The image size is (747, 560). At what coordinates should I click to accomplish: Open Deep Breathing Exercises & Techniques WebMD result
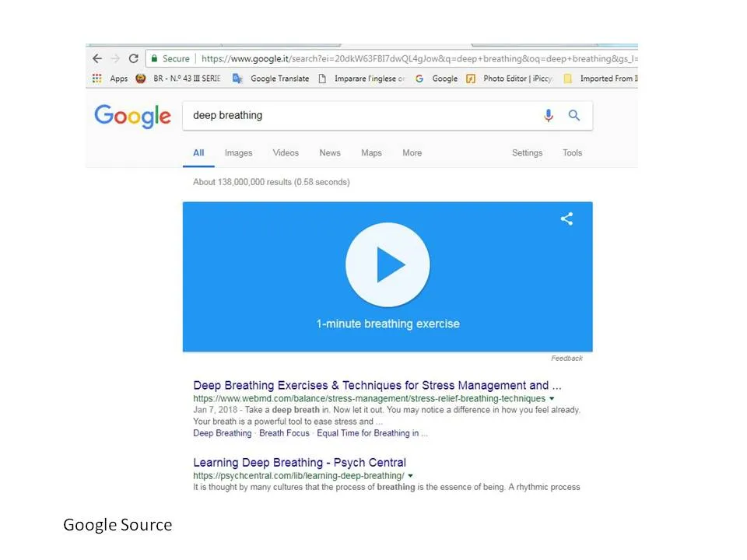377,385
